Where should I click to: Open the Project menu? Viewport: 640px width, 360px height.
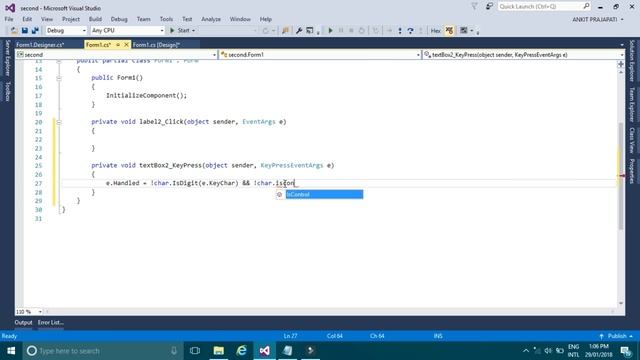[71, 19]
